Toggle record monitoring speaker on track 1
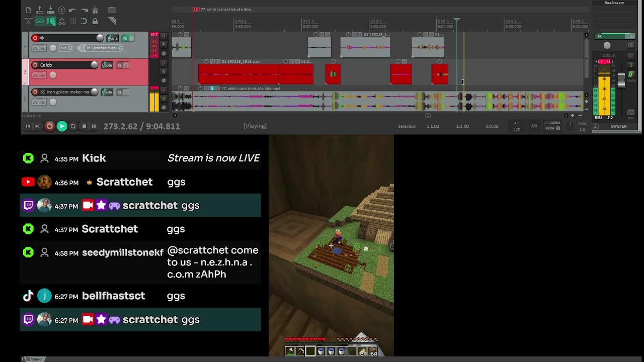This screenshot has height=362, width=644. pos(42,38)
